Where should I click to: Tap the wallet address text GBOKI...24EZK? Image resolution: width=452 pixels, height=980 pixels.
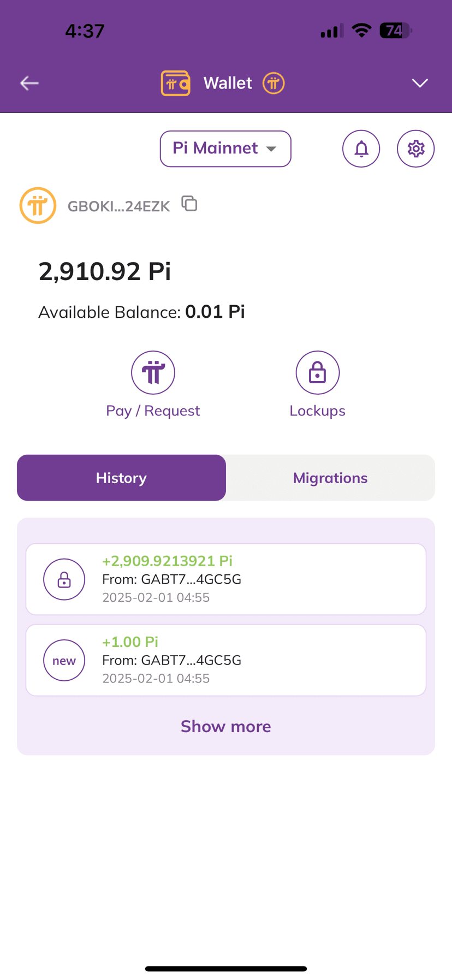(x=119, y=206)
